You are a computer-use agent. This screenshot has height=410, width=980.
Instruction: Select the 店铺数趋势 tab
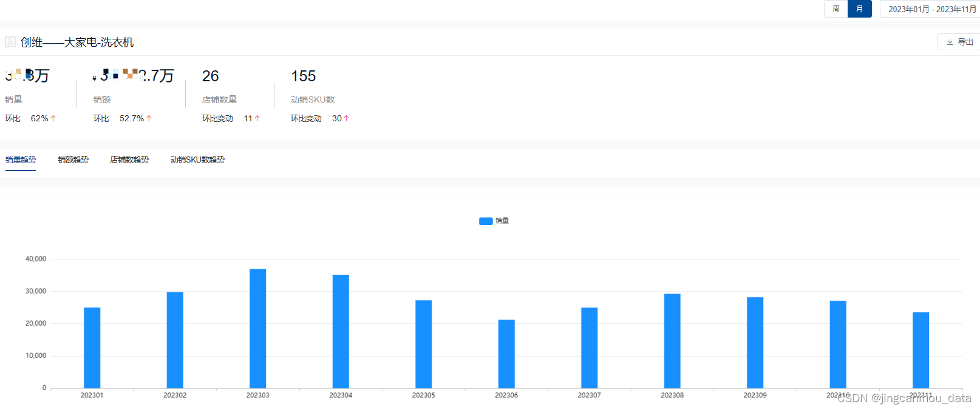tap(129, 160)
